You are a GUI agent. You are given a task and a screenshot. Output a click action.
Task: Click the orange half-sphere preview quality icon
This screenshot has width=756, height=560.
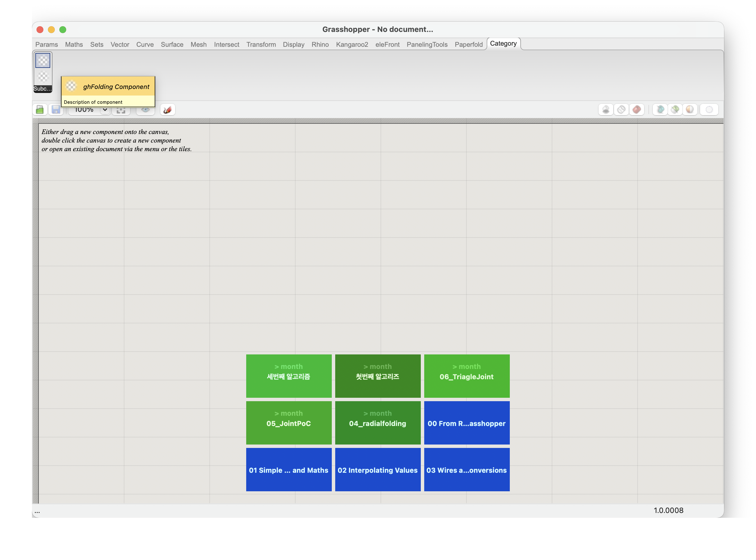coord(690,110)
